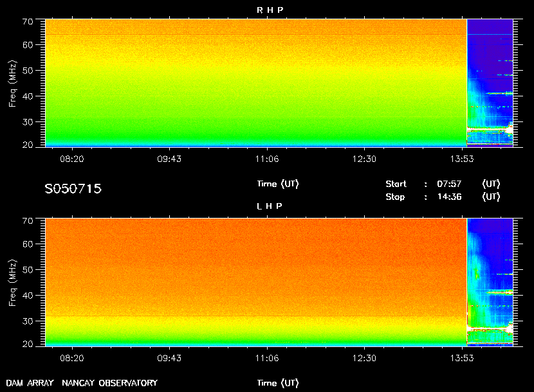
Task: Click the 50 MHz label on LHP axis
Action: [x=28, y=269]
